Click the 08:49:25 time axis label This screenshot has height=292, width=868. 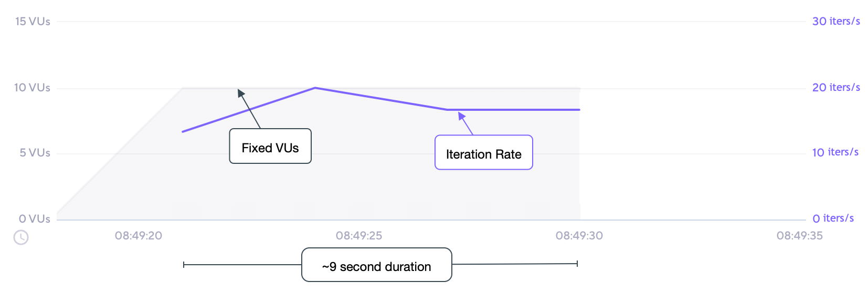(359, 236)
